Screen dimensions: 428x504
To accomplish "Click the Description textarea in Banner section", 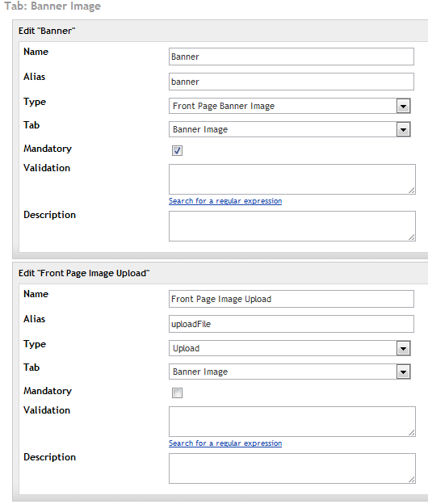I will point(292,226).
